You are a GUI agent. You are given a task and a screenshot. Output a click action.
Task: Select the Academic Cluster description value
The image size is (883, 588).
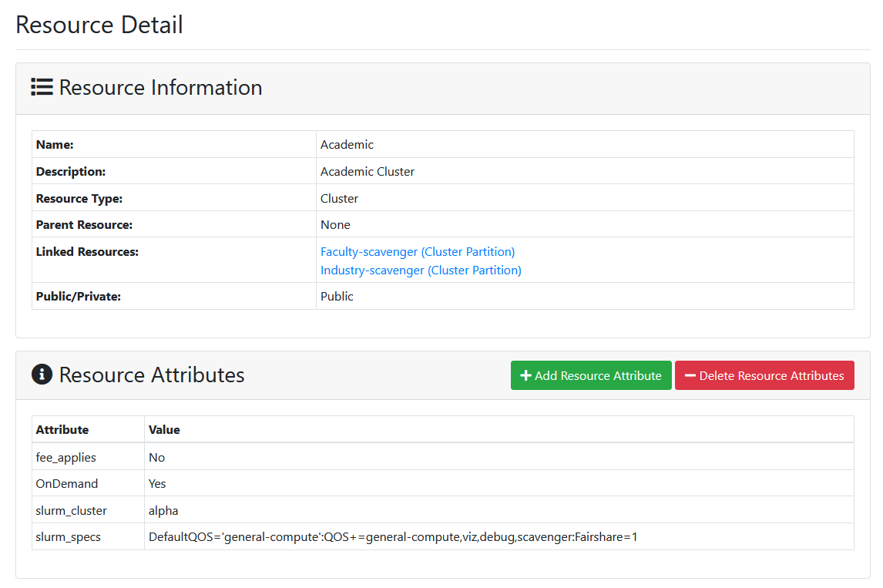pyautogui.click(x=368, y=172)
